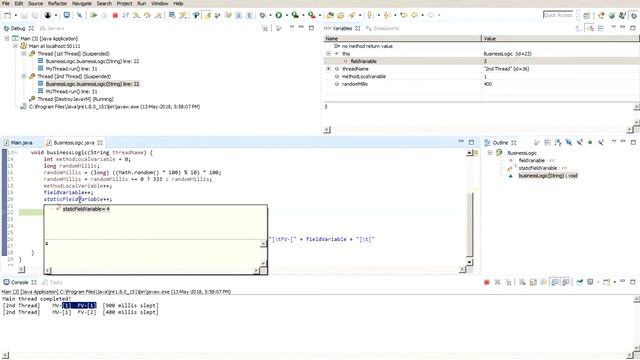Click Remove Launch icon in Console toolbar

[497, 282]
